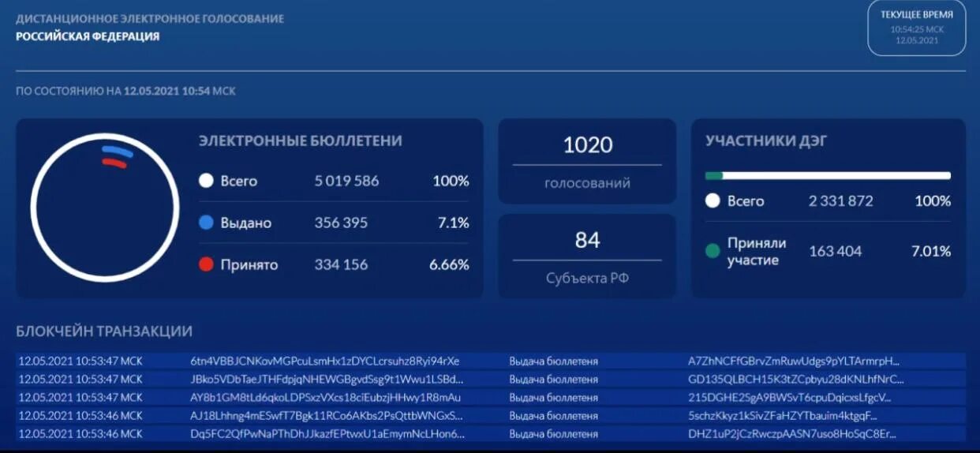The width and height of the screenshot is (980, 453).
Task: Click the Текущее время clock box
Action: point(916,28)
